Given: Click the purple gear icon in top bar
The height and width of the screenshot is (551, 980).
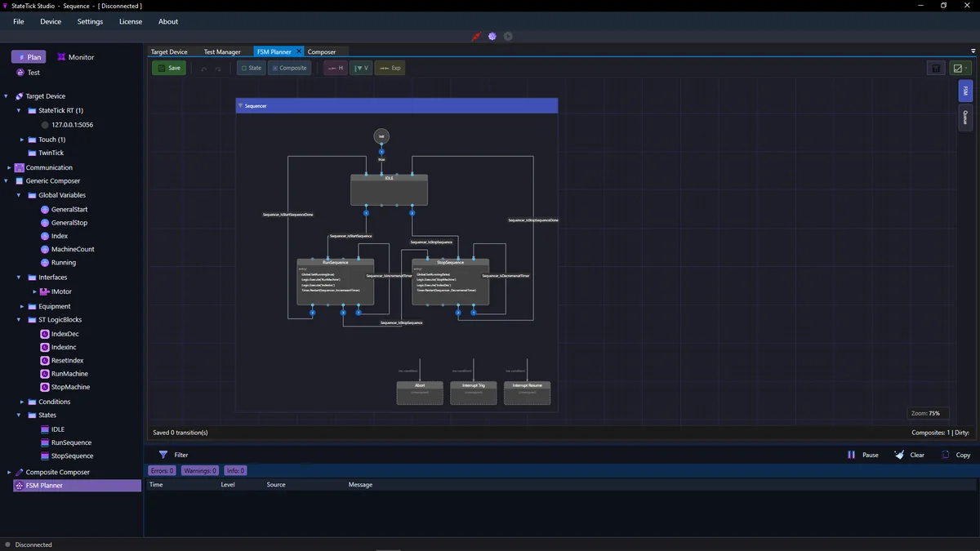Looking at the screenshot, I should pos(492,36).
